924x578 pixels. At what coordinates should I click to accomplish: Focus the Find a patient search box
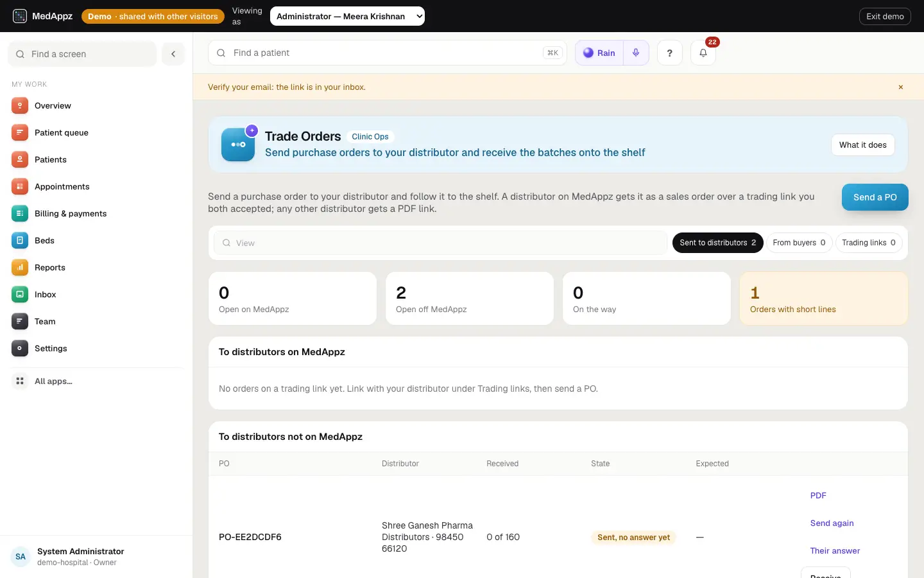[388, 53]
